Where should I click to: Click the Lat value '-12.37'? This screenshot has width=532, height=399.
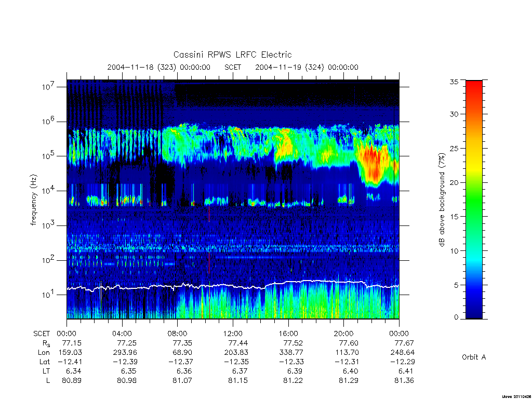point(180,362)
